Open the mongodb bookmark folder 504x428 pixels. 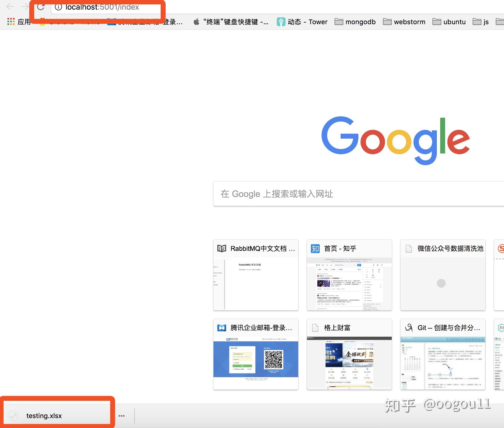tap(355, 22)
